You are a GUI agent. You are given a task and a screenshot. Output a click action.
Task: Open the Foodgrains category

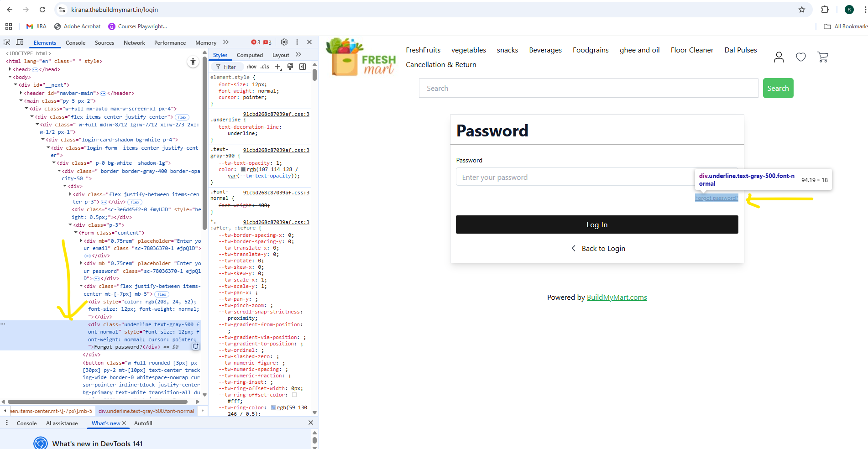point(591,50)
